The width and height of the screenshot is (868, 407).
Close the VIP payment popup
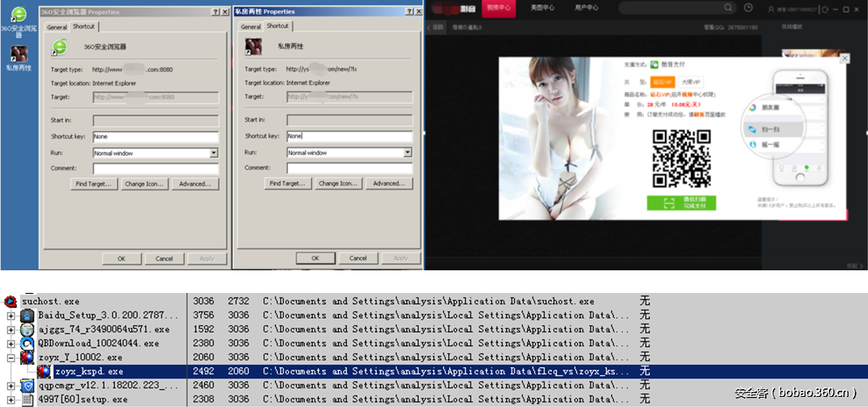pos(843,59)
